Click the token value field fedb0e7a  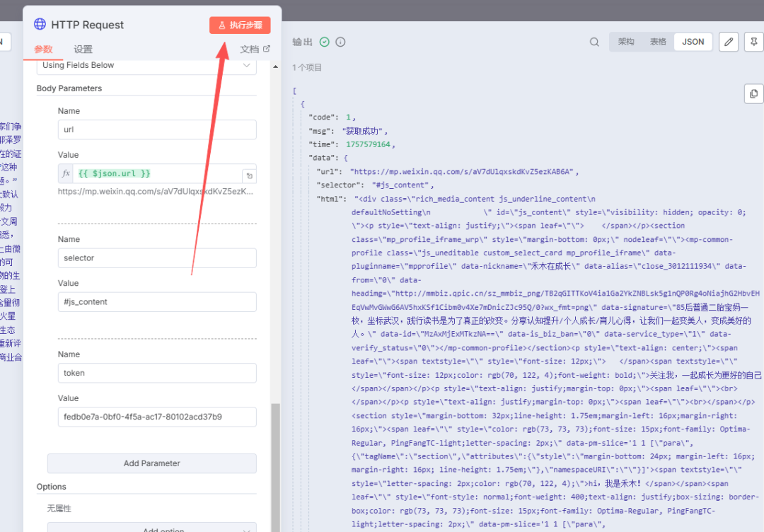click(157, 417)
